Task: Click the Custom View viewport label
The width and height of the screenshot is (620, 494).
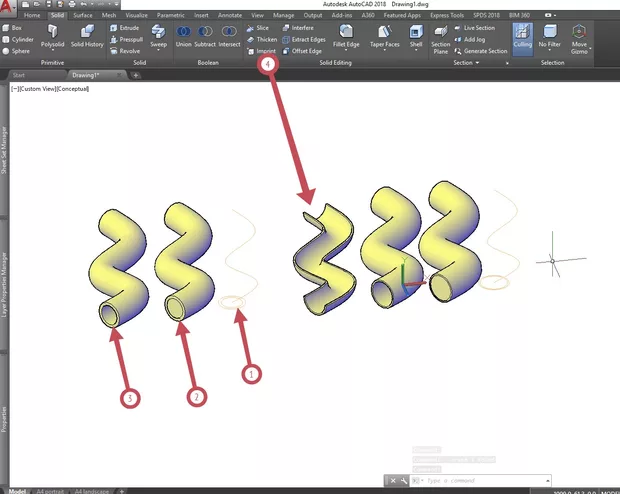Action: [38, 89]
